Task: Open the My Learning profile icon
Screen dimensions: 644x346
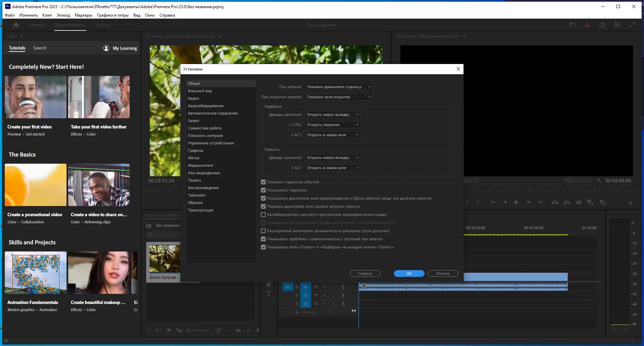Action: click(x=106, y=48)
